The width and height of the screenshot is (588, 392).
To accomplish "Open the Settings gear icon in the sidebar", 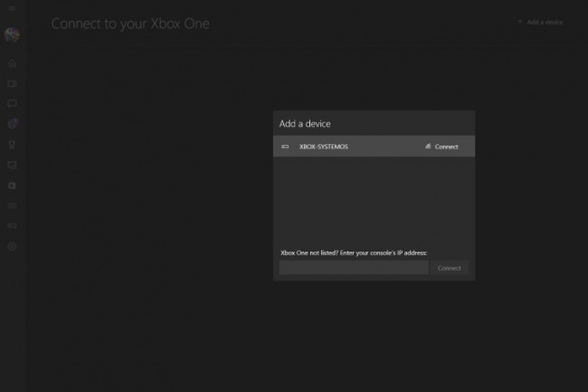I will click(x=12, y=246).
